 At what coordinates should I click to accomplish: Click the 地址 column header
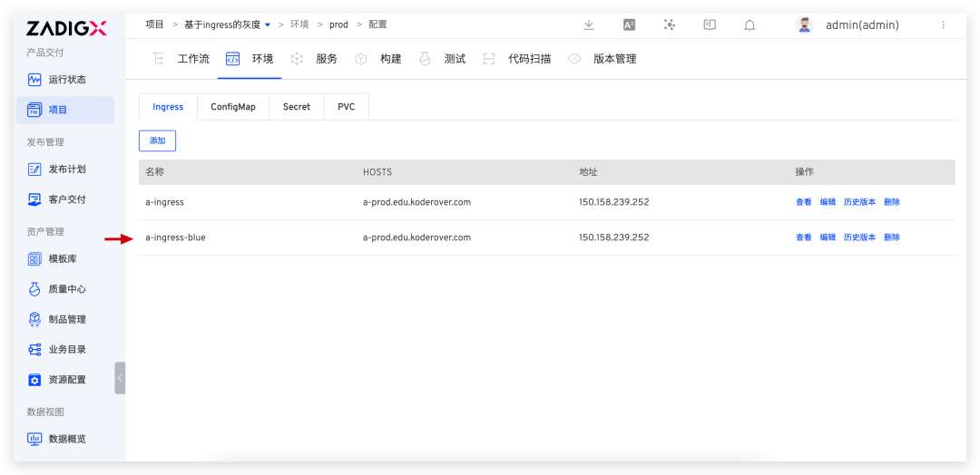point(588,172)
